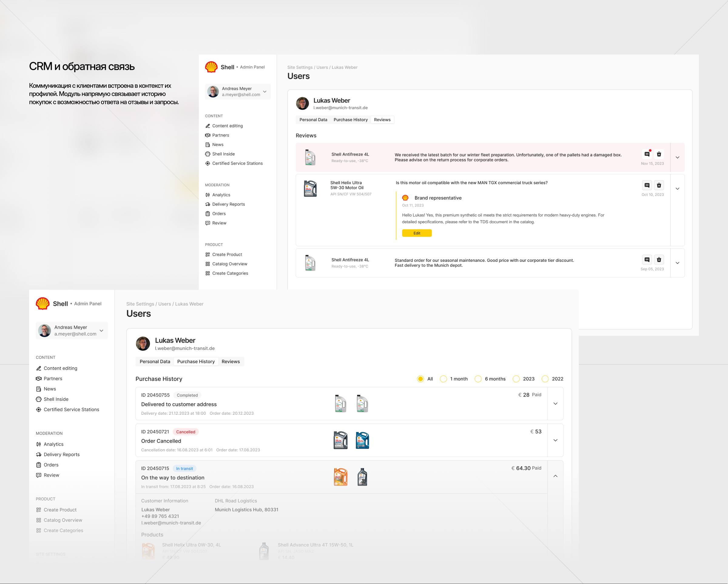Open the Reviews tab for Lukas Weber
Viewport: 728px width, 584px height.
(x=382, y=120)
